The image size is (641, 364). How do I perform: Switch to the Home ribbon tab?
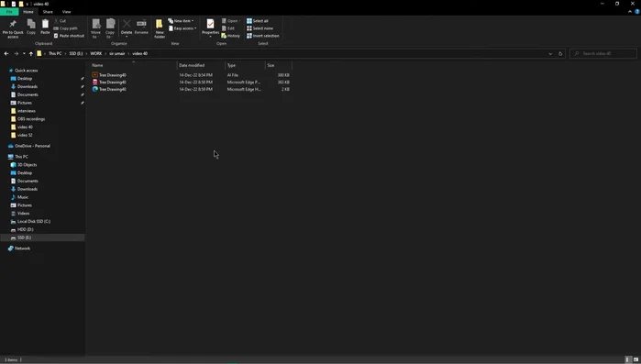[28, 12]
